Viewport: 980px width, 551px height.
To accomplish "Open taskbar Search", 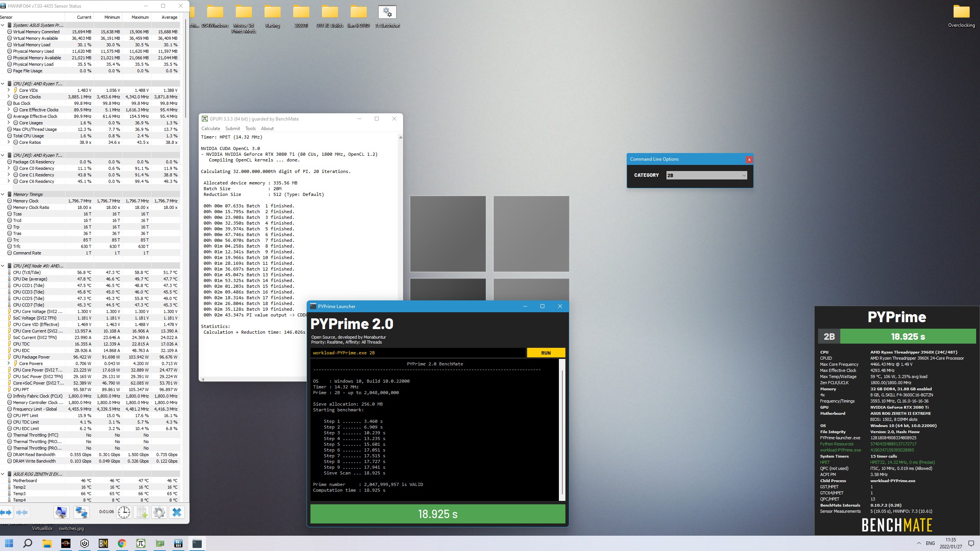I will point(28,543).
